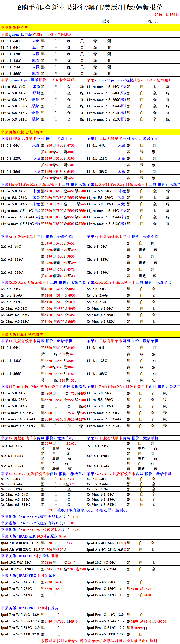Click the title 'e购手机-全新苹果港行/澳门/美版/日版/韩版报价'
180x644 pixels.
pos(90,7)
